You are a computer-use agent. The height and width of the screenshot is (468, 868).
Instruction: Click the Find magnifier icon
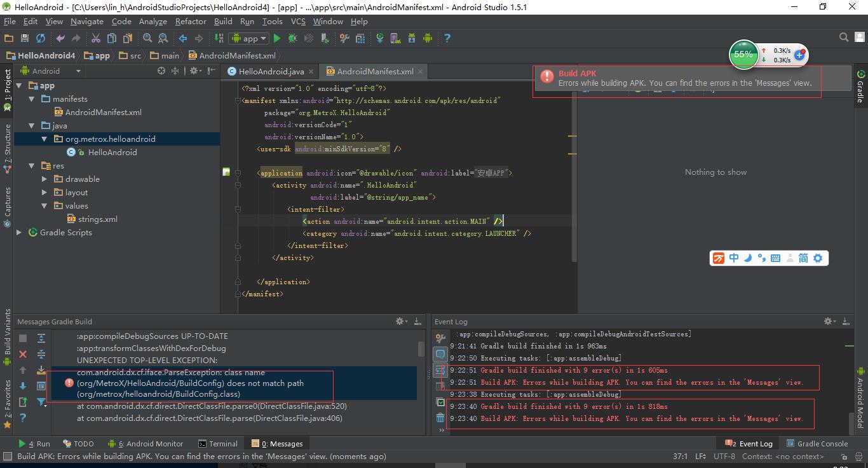(x=147, y=38)
